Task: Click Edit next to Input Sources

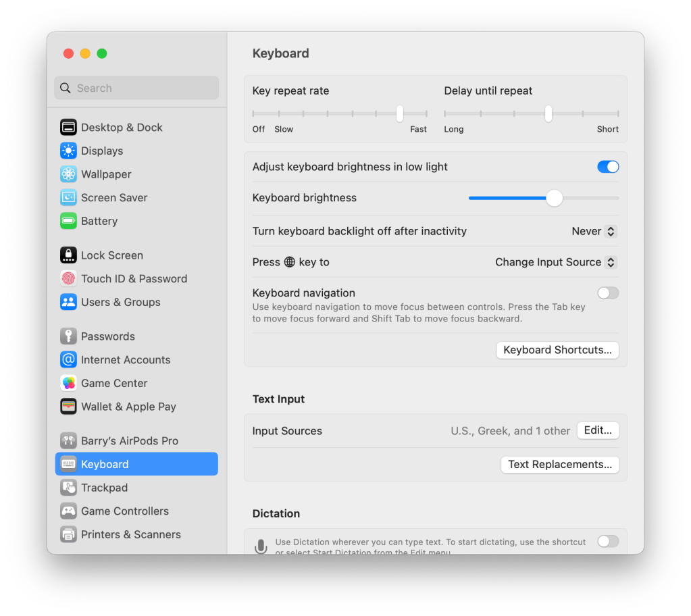Action: click(598, 430)
